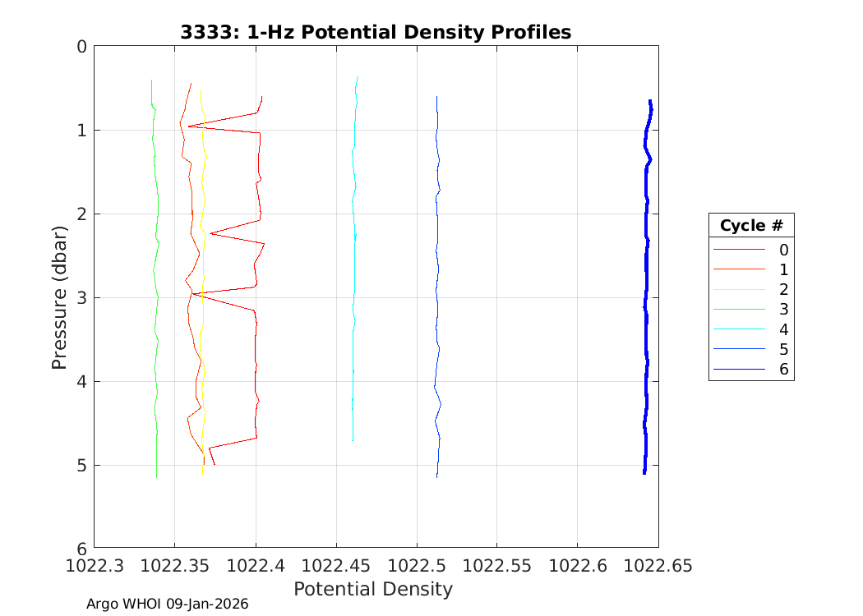This screenshot has width=863, height=616.
Task: Click the cyan line swatch for cycle 4
Action: click(x=738, y=329)
